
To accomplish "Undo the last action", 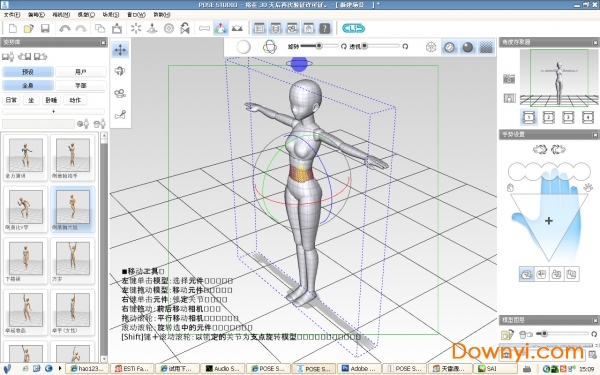I will point(65,28).
